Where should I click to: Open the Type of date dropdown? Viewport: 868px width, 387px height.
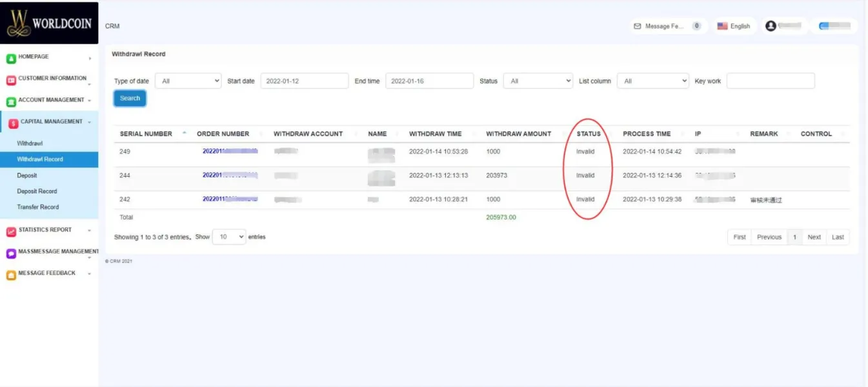(188, 81)
